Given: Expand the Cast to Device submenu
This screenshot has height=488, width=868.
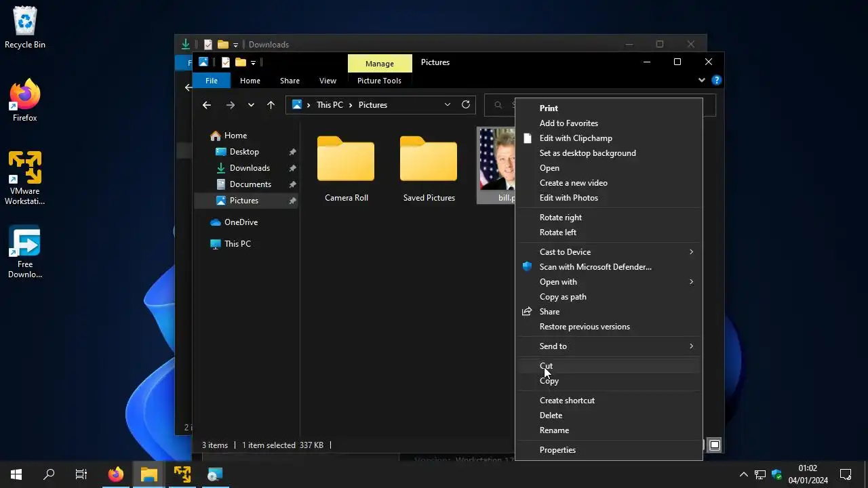Looking at the screenshot, I should tap(609, 252).
